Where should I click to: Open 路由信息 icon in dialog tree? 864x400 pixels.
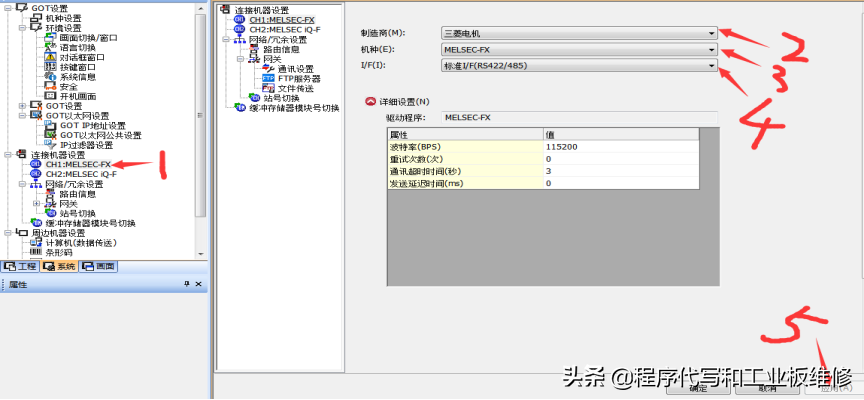(x=255, y=50)
